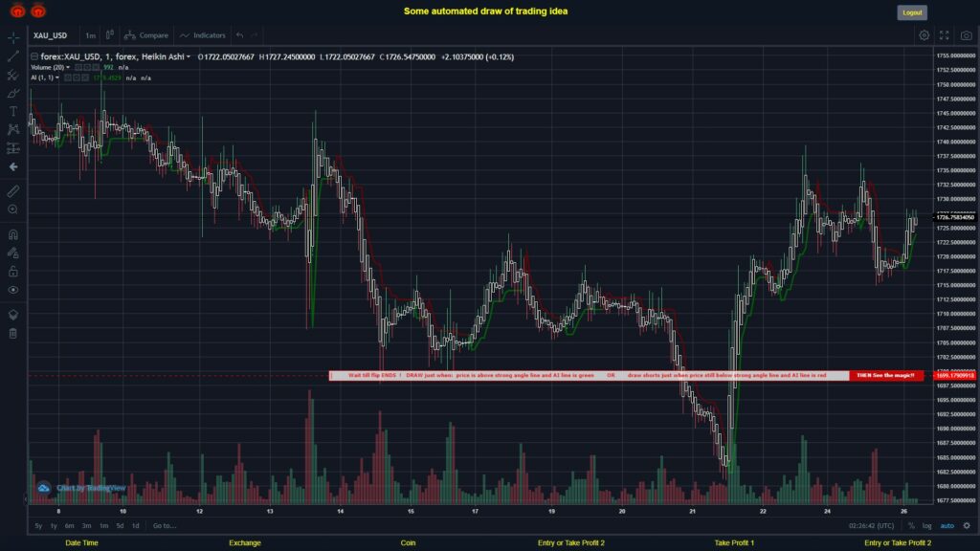The height and width of the screenshot is (551, 980).
Task: Open the object tree layers icon
Action: coord(13,314)
